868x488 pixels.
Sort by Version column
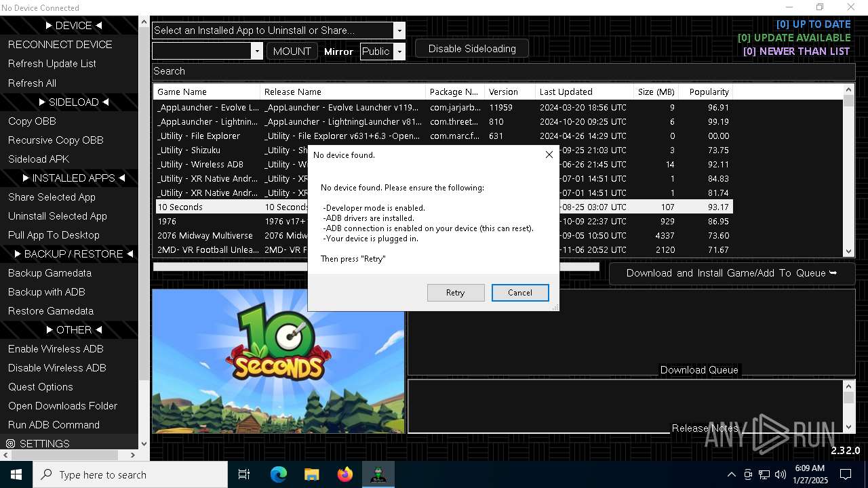coord(510,91)
